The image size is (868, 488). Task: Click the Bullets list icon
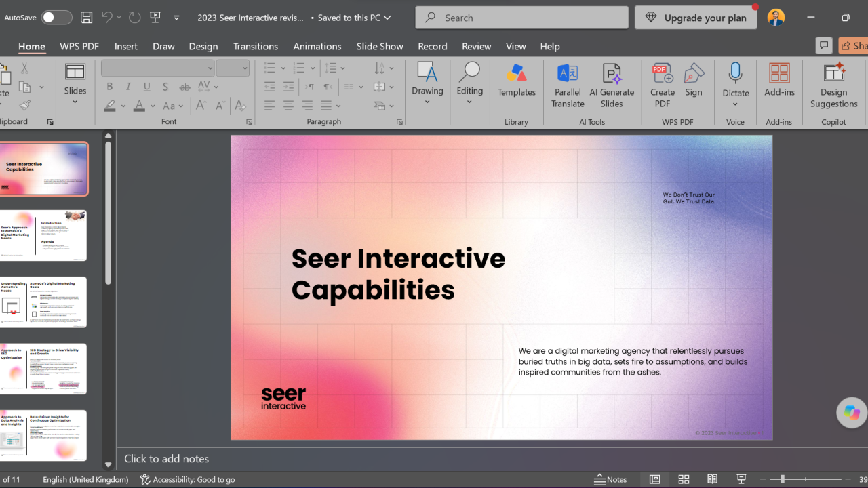[x=270, y=68]
